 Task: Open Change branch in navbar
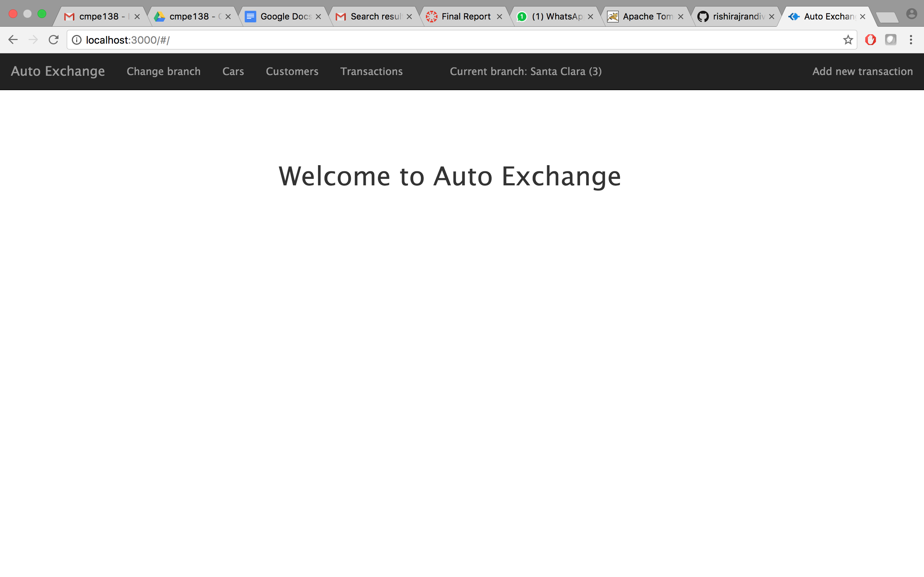pyautogui.click(x=164, y=71)
